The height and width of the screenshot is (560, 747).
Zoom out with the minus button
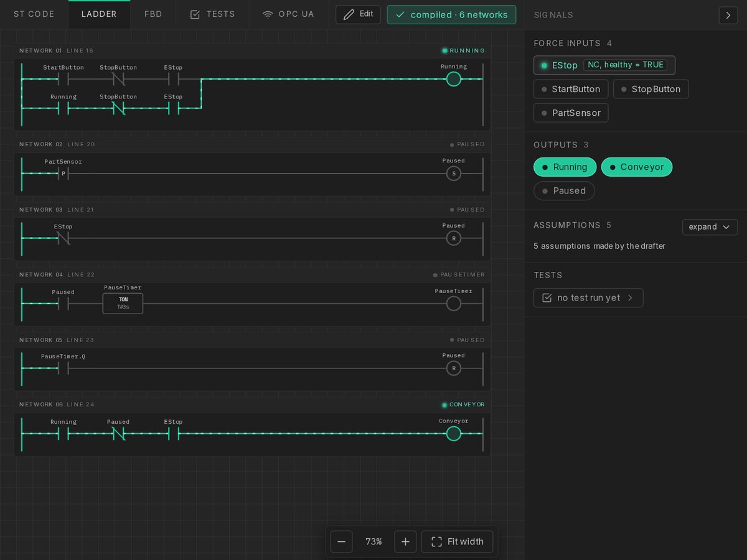(341, 541)
